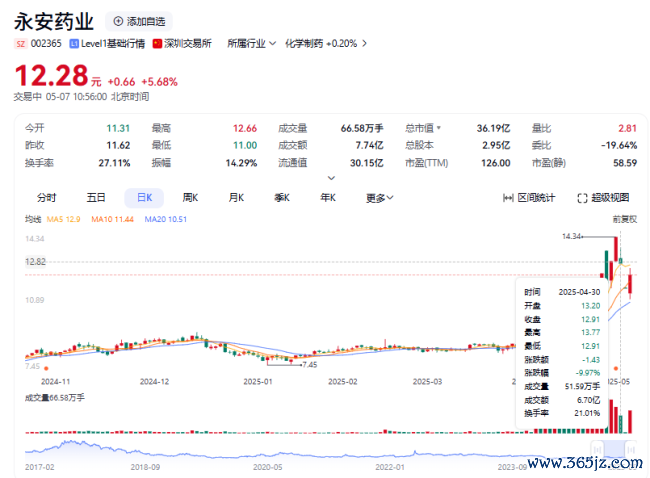The height and width of the screenshot is (478, 650).
Task: Click 量比 value 2.81
Action: (x=627, y=129)
